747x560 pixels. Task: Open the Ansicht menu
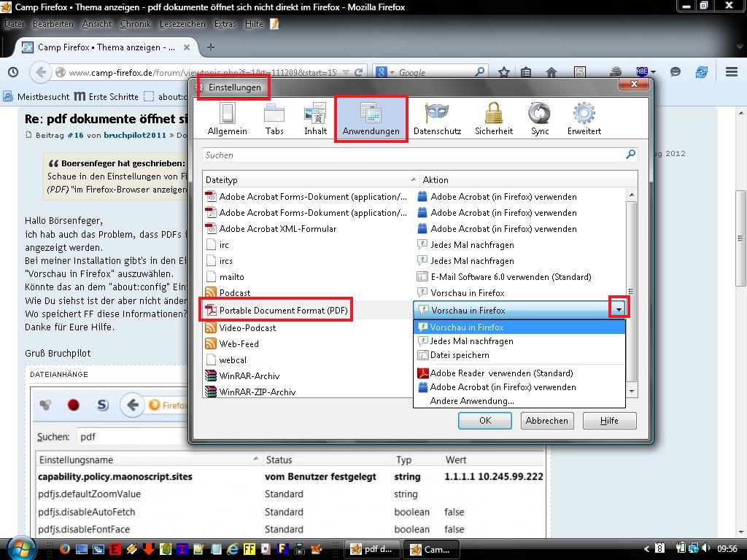(97, 24)
